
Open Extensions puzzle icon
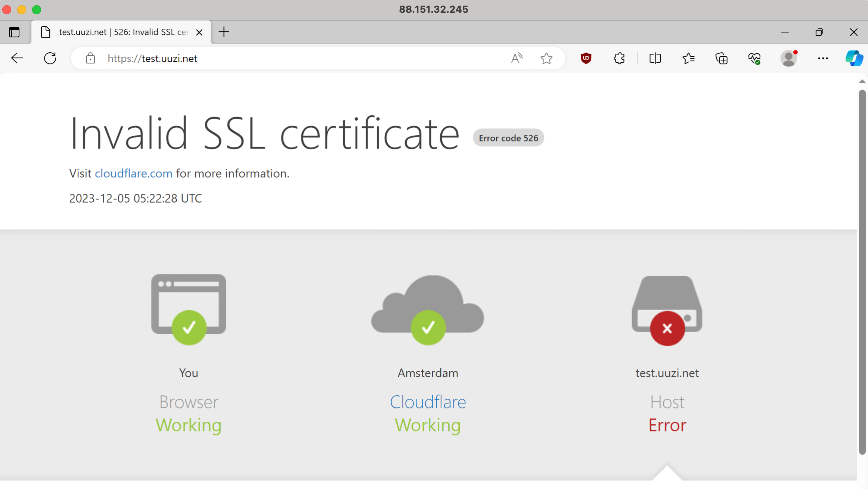pos(619,58)
